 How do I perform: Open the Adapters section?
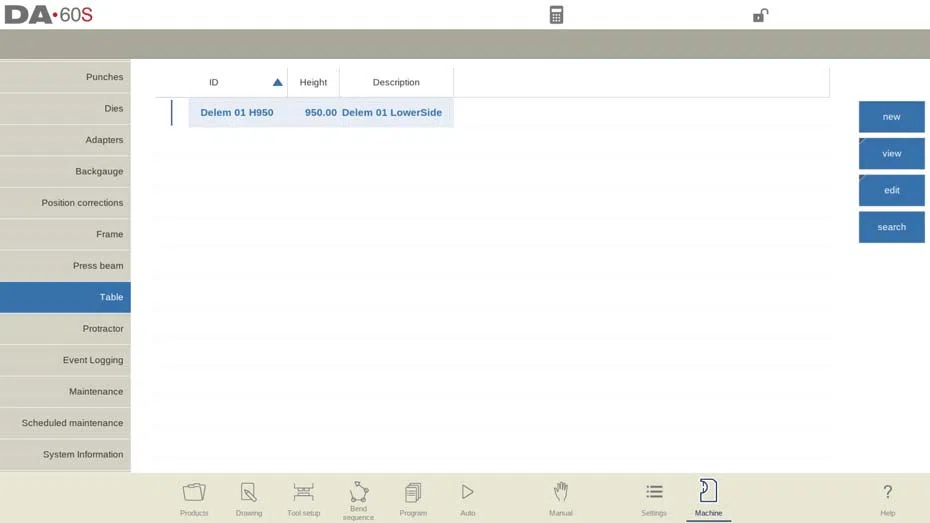pos(65,140)
